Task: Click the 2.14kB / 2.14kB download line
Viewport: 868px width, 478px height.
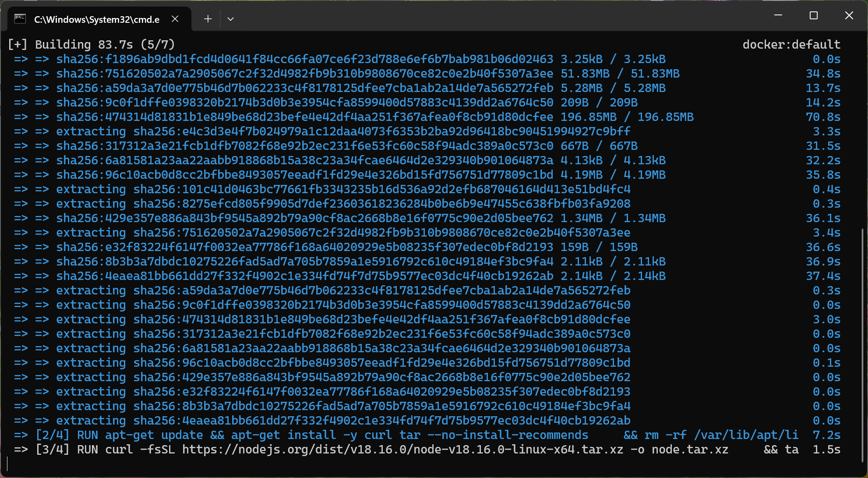Action: [x=427, y=276]
